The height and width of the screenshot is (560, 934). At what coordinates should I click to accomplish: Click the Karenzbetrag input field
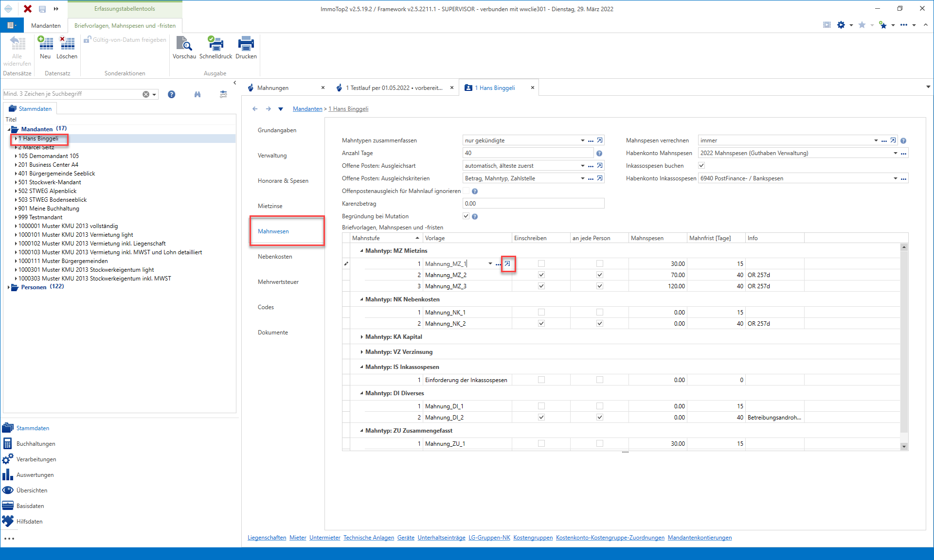coord(533,204)
